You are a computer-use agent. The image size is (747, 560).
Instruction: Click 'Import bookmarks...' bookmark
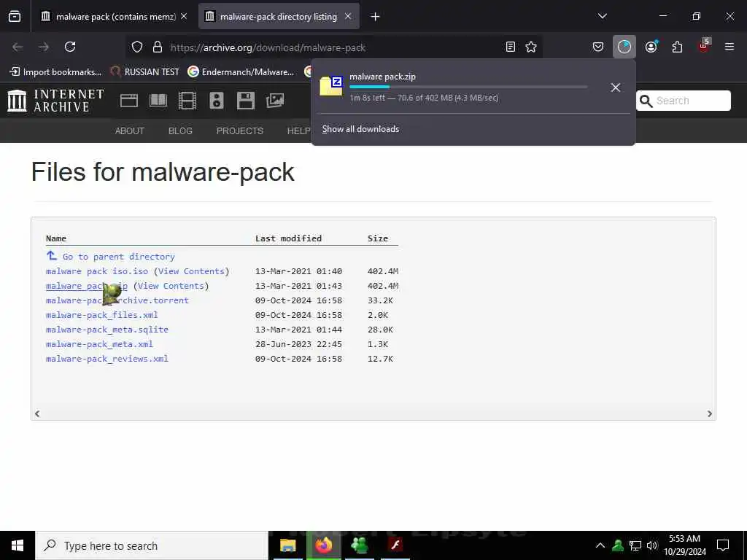point(55,72)
